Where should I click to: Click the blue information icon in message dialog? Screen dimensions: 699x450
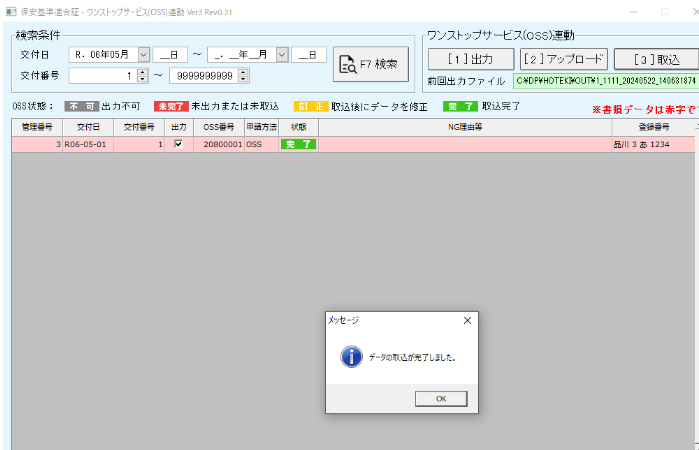coord(351,357)
